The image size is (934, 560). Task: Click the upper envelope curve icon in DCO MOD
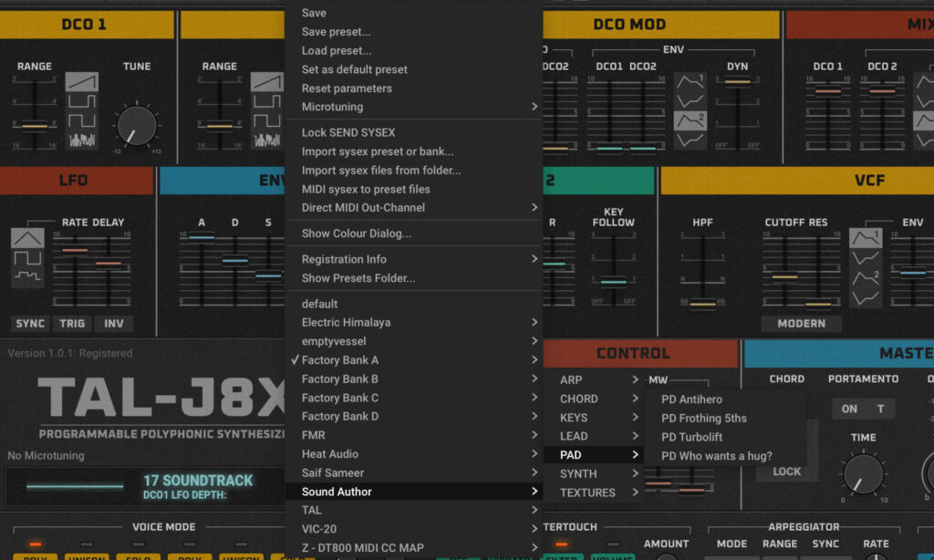pyautogui.click(x=690, y=81)
